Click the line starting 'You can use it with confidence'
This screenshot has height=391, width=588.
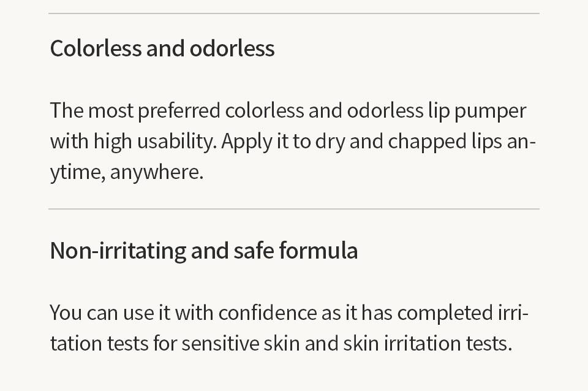[289, 313]
